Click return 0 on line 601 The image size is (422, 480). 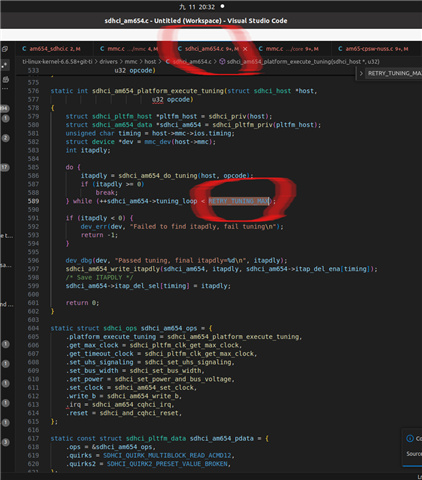82,303
